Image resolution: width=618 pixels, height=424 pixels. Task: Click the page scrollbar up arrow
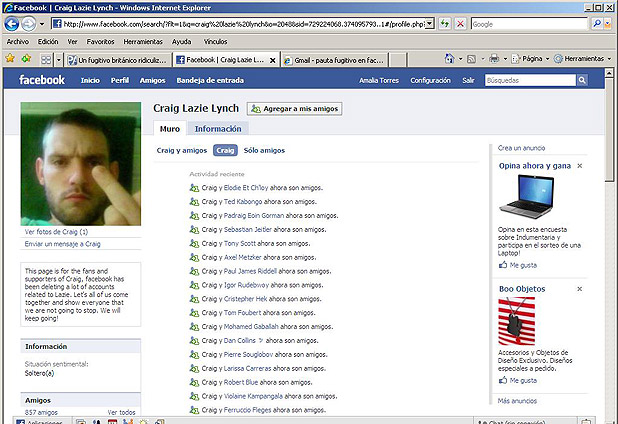click(609, 73)
